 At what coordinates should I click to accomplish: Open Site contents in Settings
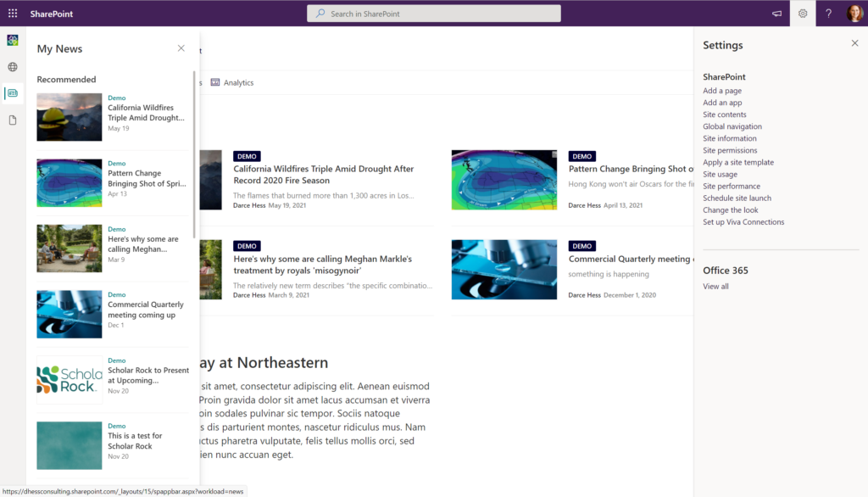[724, 114]
